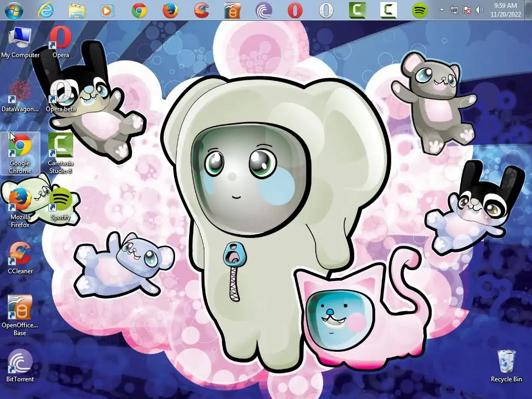The height and width of the screenshot is (399, 532).
Task: Select Opera beta desktop shortcut
Action: [61, 96]
